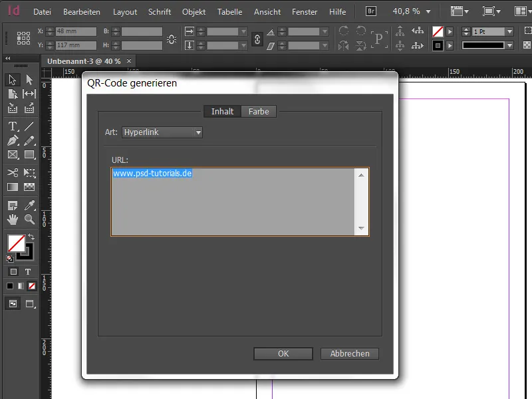
Task: Choose the Eyedropper tool
Action: click(x=29, y=204)
